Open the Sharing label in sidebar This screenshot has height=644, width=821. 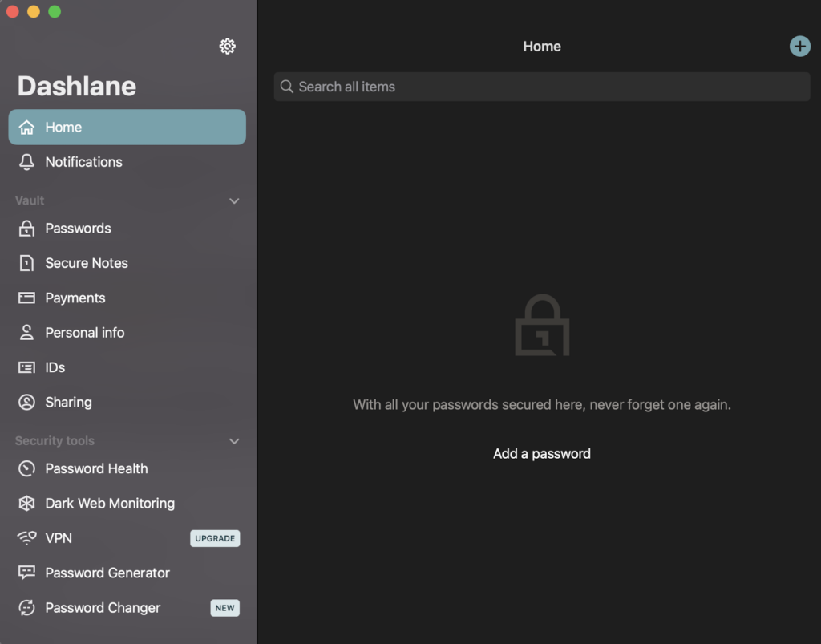pos(69,402)
